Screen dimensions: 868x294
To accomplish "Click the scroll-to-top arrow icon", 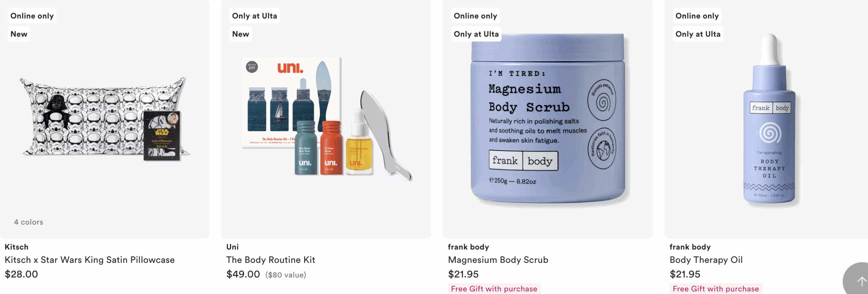I will point(860,281).
